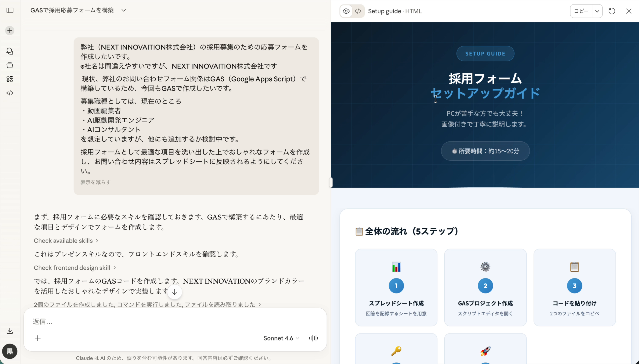Toggle the sidebar open/close icon
This screenshot has height=364, width=639.
point(10,11)
